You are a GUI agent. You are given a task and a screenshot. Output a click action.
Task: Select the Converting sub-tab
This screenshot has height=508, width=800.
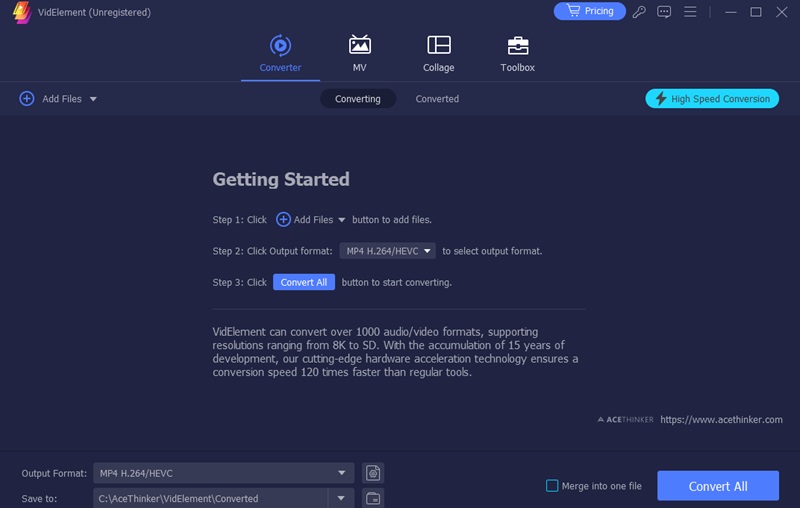(358, 99)
